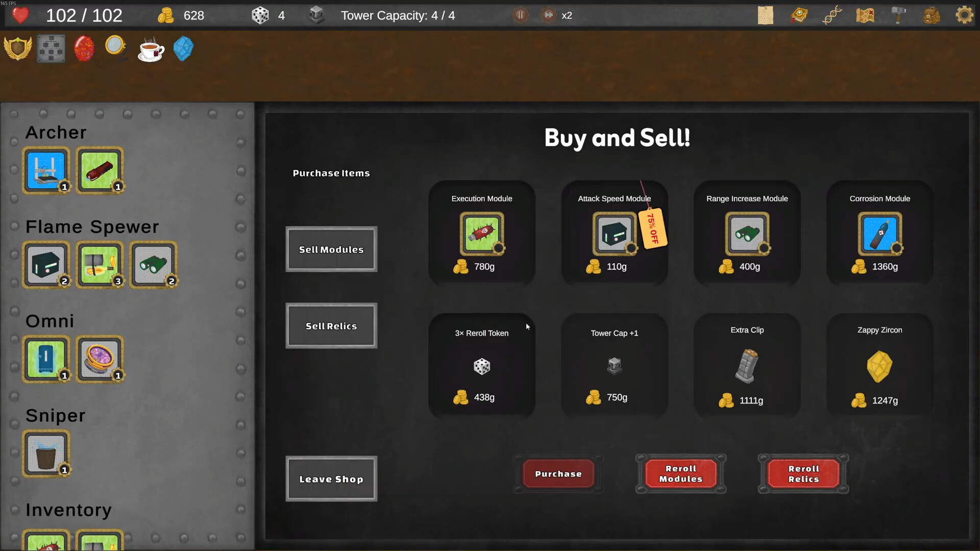The width and height of the screenshot is (980, 551).
Task: Select the Extra Clip relic
Action: click(747, 366)
